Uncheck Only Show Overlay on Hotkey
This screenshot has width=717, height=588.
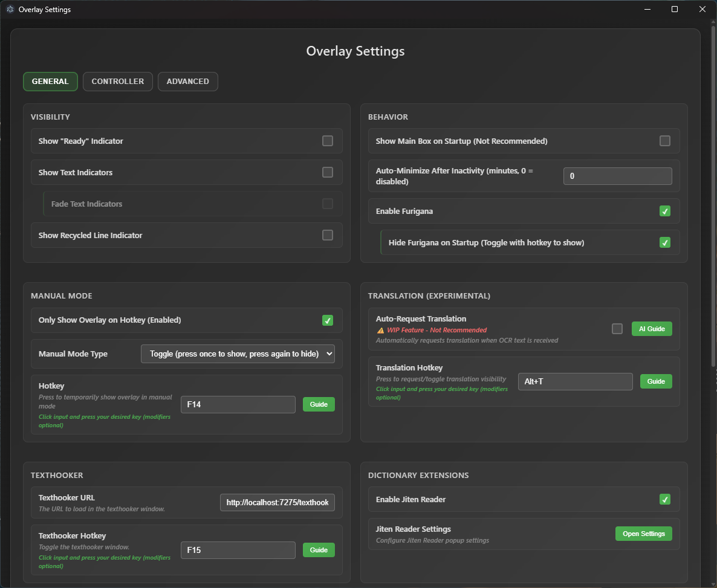pyautogui.click(x=328, y=320)
